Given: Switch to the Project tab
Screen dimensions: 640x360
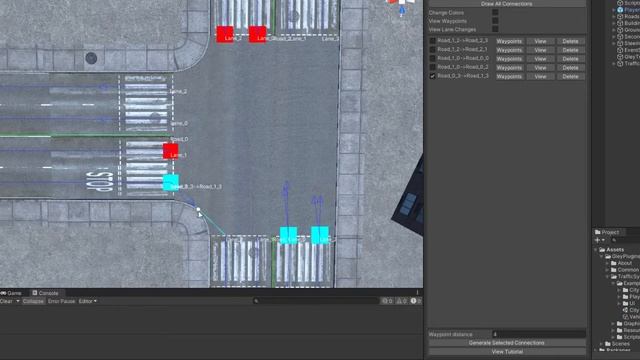Looking at the screenshot, I should point(607,232).
